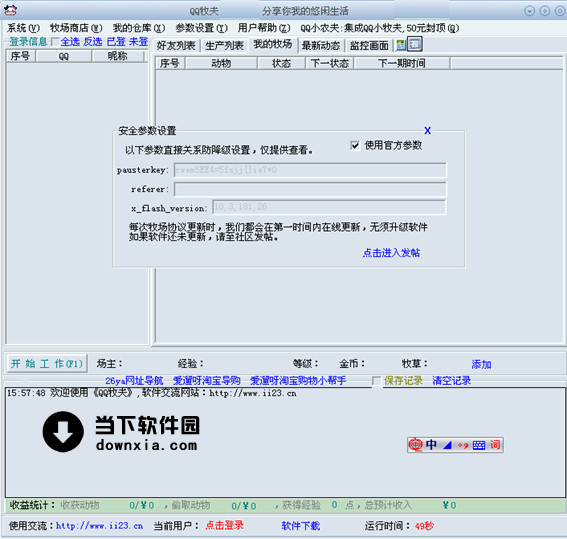Click the red 点击登录 link
567x539 pixels.
225,525
